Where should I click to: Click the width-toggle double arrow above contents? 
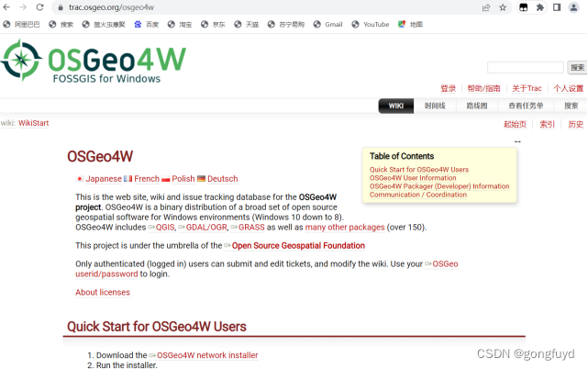click(x=517, y=141)
